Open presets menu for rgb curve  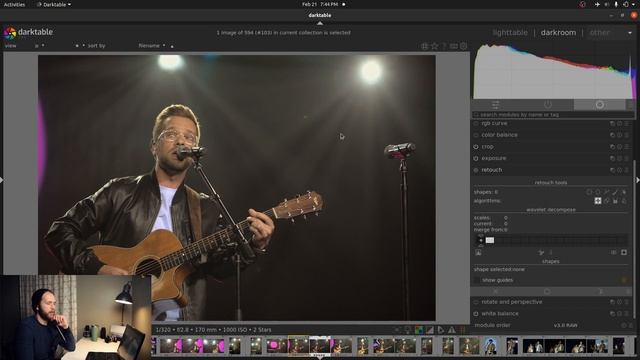[627, 123]
